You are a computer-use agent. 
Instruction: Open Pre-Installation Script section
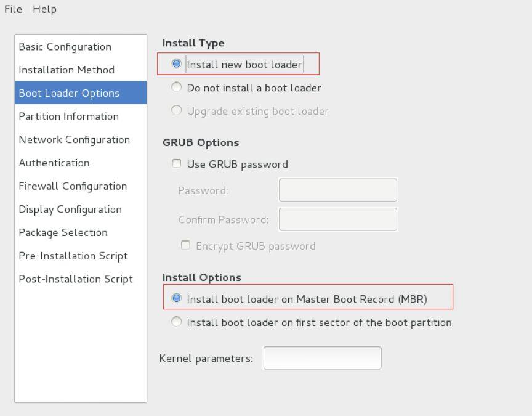(x=73, y=256)
